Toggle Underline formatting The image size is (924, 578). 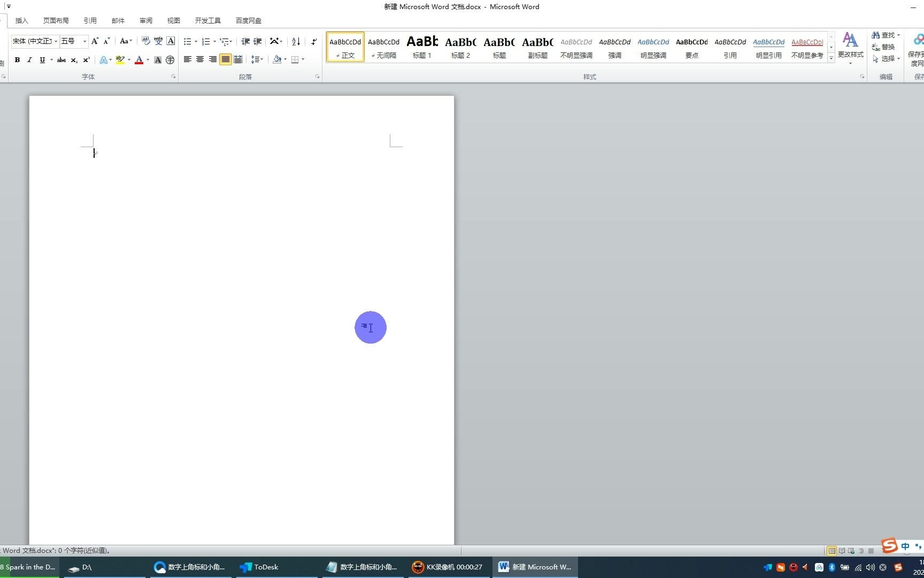pos(42,60)
